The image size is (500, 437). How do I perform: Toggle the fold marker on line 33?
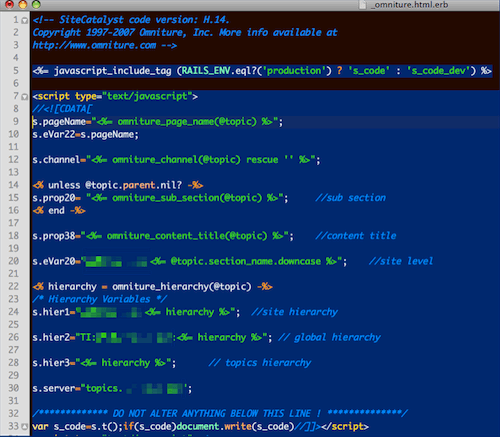pyautogui.click(x=24, y=426)
